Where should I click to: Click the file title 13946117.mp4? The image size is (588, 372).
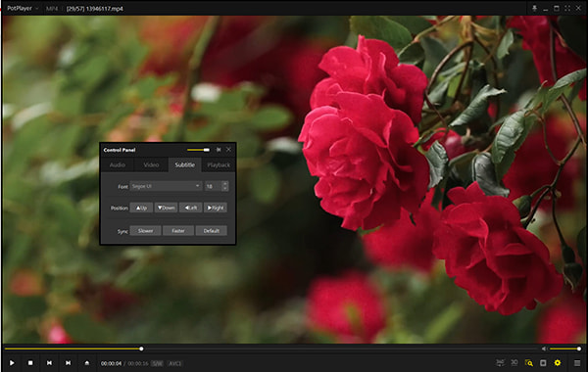point(105,8)
